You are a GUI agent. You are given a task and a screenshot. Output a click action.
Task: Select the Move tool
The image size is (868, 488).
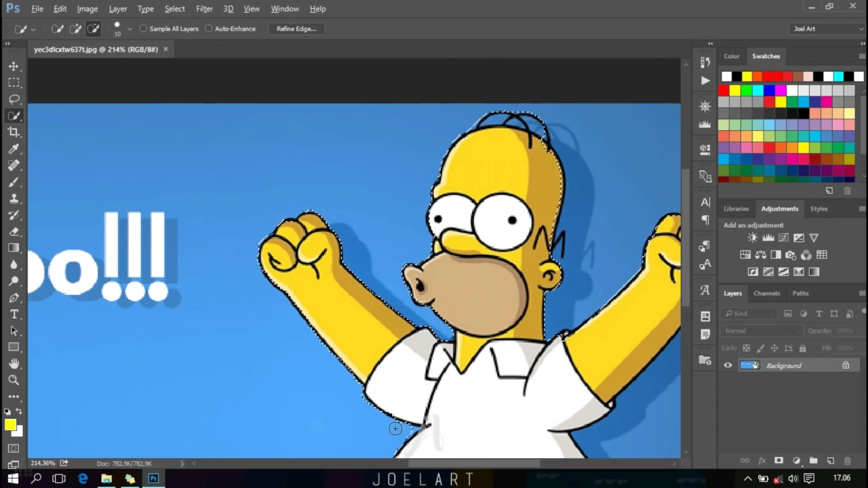coord(14,66)
